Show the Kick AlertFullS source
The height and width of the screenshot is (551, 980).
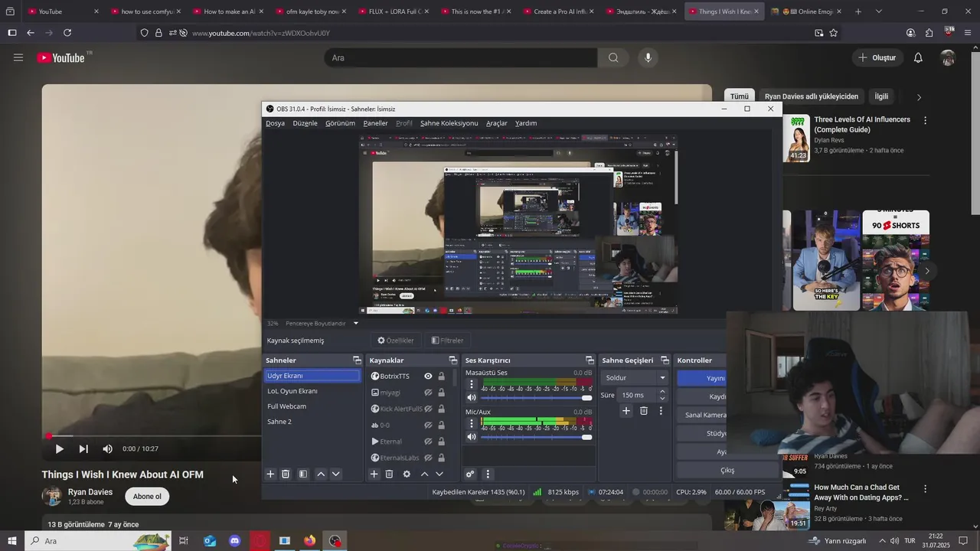[x=428, y=409]
